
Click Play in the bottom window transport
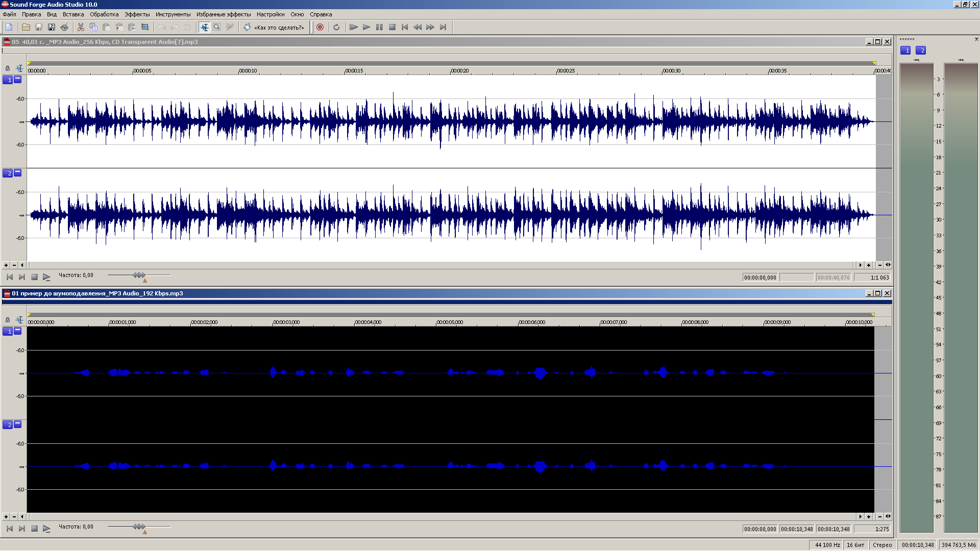(x=46, y=529)
